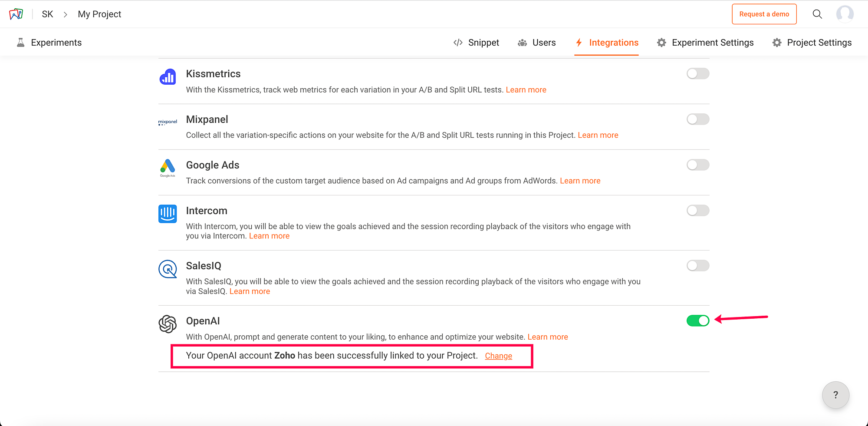Click the Experiments flask icon

(20, 43)
